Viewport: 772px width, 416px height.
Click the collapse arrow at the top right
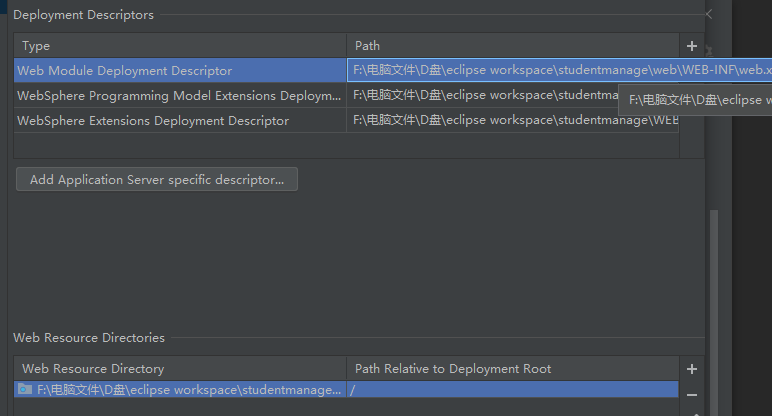tap(708, 14)
